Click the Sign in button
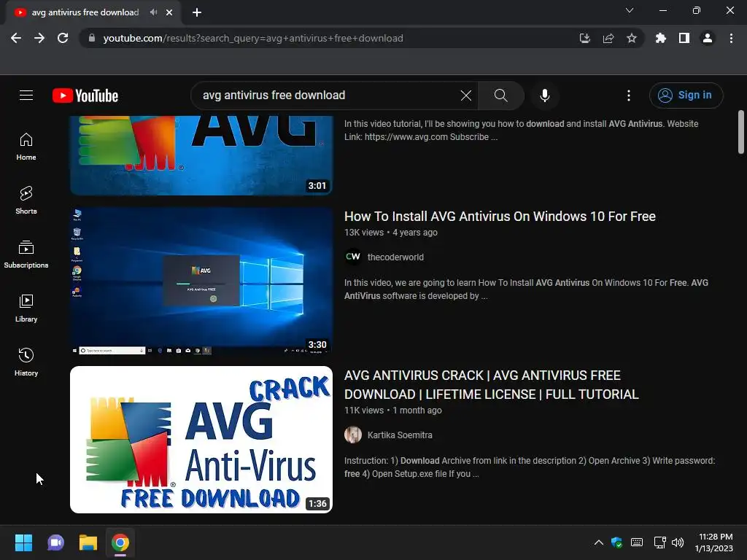This screenshot has width=747, height=560. click(x=686, y=96)
